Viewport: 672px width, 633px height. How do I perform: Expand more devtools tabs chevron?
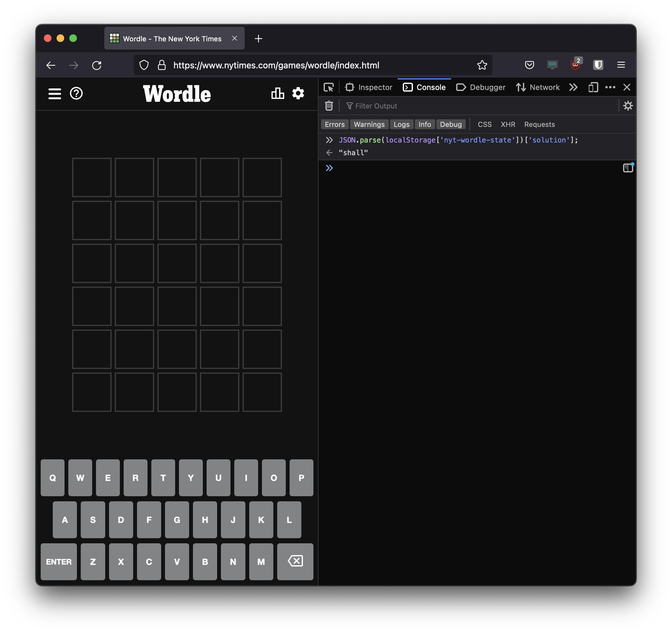(x=573, y=87)
